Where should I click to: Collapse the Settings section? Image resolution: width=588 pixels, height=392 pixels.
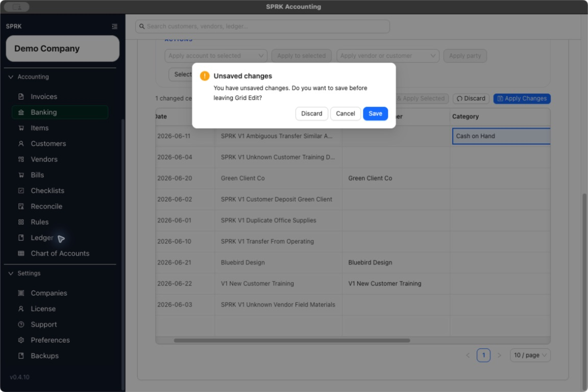(11, 274)
